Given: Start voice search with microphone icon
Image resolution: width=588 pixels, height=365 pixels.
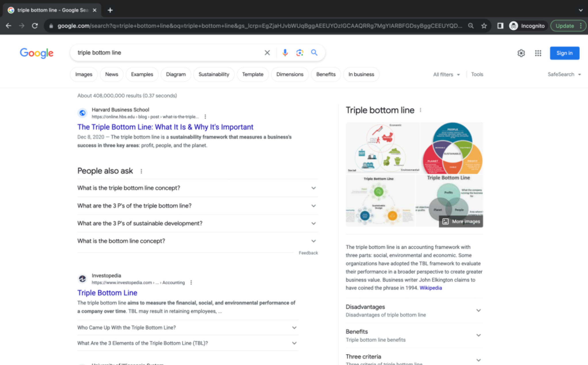Looking at the screenshot, I should (285, 53).
